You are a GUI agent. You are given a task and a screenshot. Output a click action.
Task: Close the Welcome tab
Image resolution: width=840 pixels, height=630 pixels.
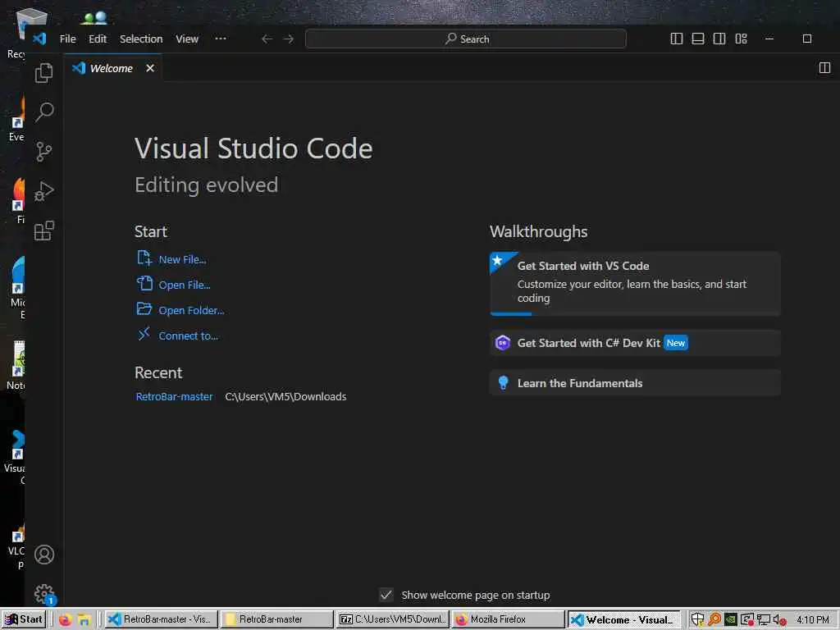point(151,68)
